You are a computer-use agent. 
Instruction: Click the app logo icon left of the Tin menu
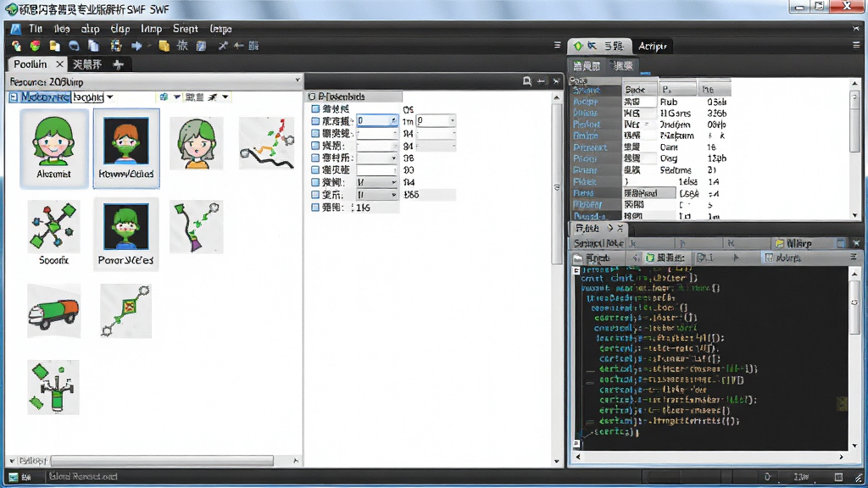[x=15, y=29]
